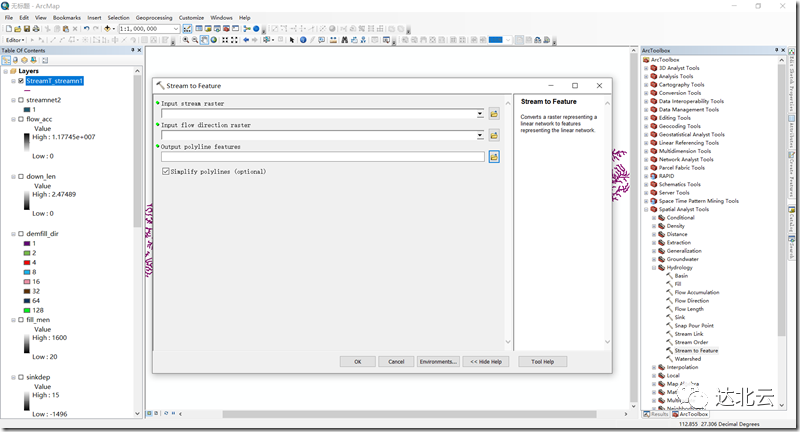Browse for the Input stream raster file
The height and width of the screenshot is (432, 800).
pos(494,114)
